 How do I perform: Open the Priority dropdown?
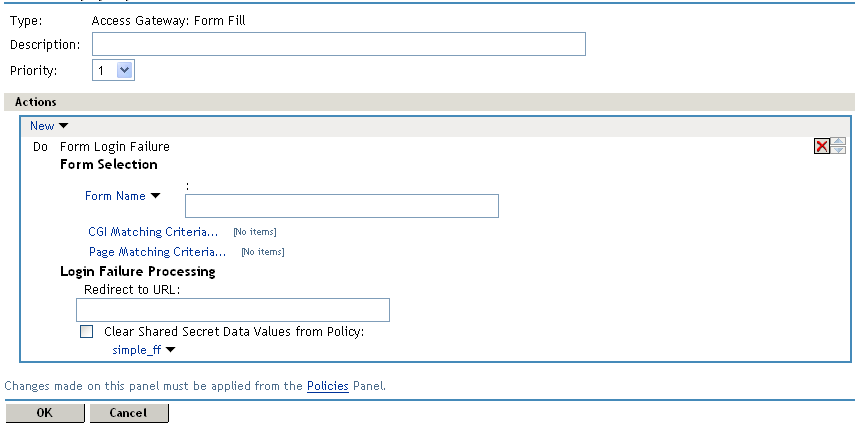(x=114, y=70)
